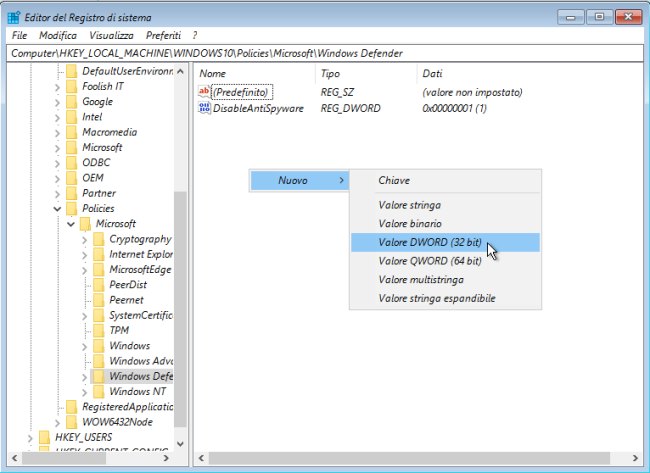Click tree pane scroll down arrow

180,444
